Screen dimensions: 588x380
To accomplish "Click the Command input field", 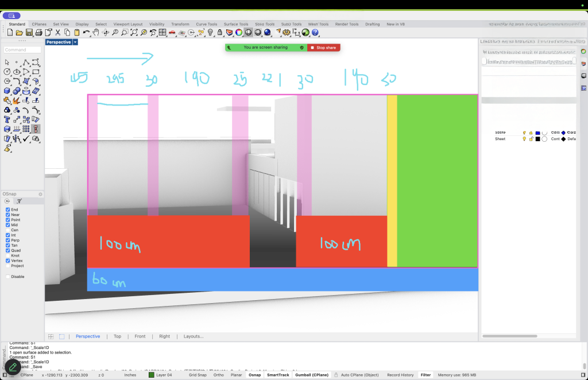I will [23, 50].
